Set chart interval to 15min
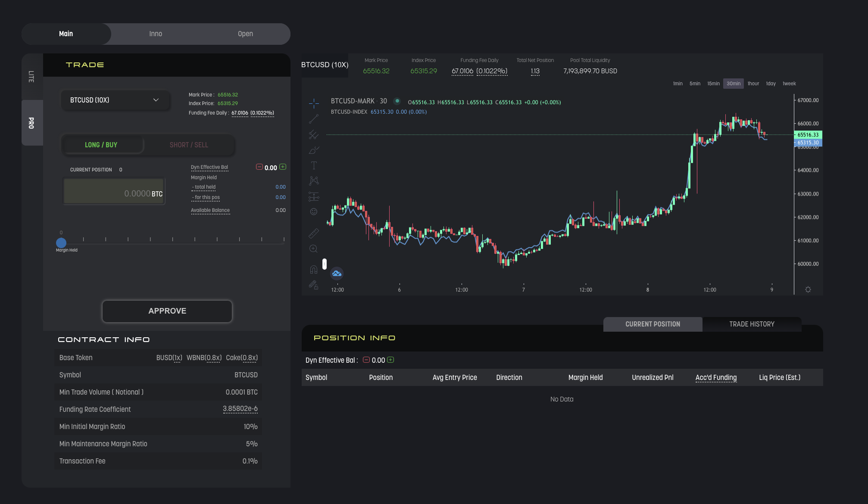Image resolution: width=868 pixels, height=504 pixels. coord(713,84)
